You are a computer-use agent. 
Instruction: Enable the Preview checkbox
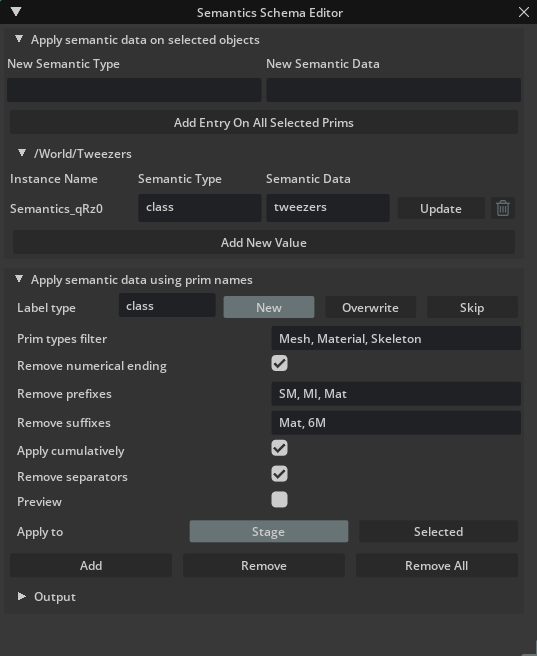(279, 500)
